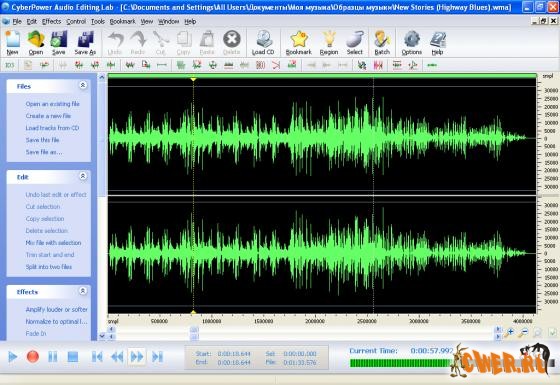Click the Save As toolbar icon
The image size is (560, 385).
pyautogui.click(x=85, y=43)
